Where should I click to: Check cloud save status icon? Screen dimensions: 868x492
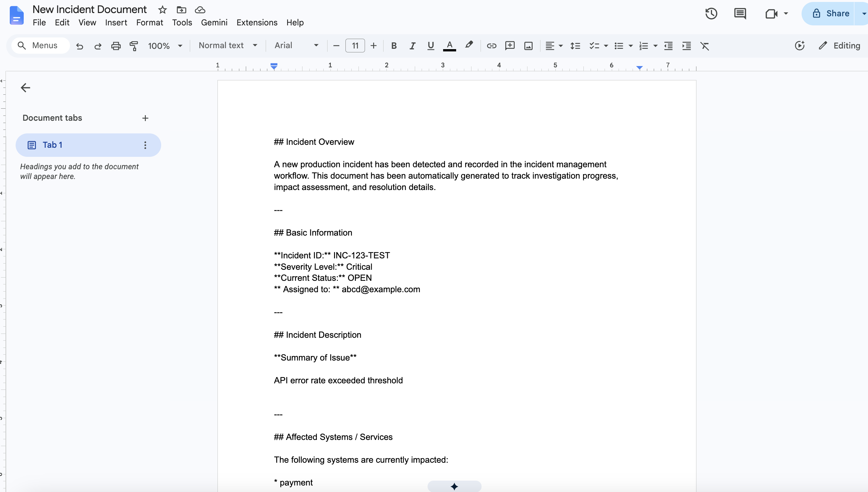(200, 10)
